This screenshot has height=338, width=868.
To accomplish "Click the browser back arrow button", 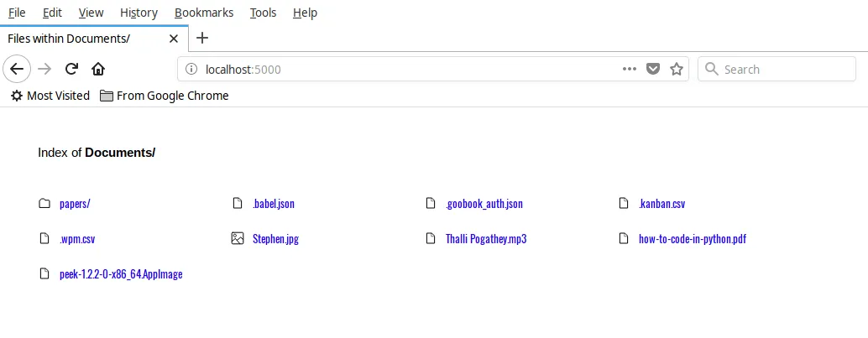I will 17,69.
